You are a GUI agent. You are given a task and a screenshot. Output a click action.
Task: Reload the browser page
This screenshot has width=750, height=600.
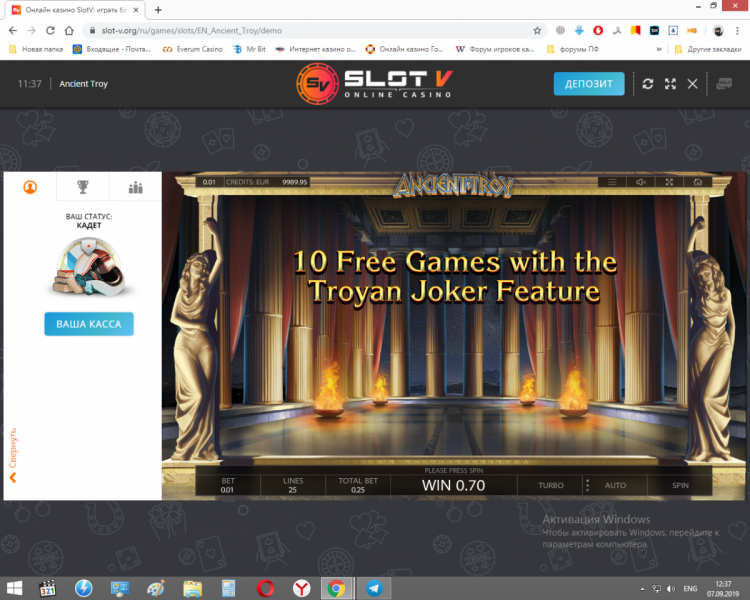click(x=50, y=31)
